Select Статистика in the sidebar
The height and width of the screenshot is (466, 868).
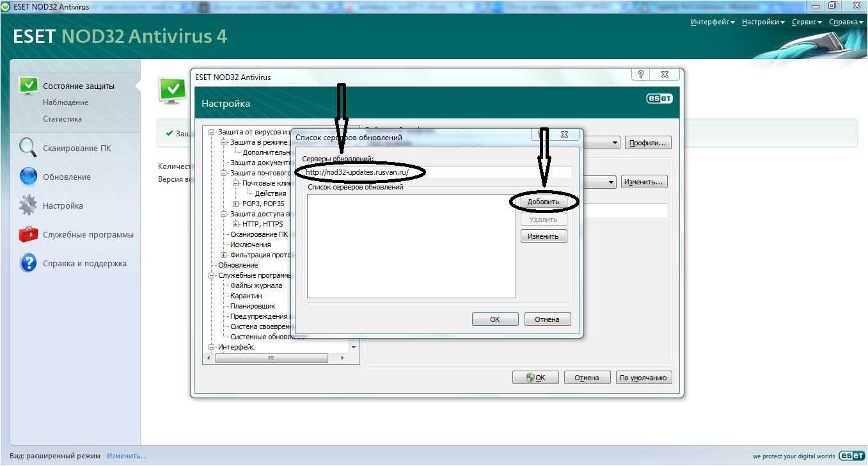tap(62, 119)
